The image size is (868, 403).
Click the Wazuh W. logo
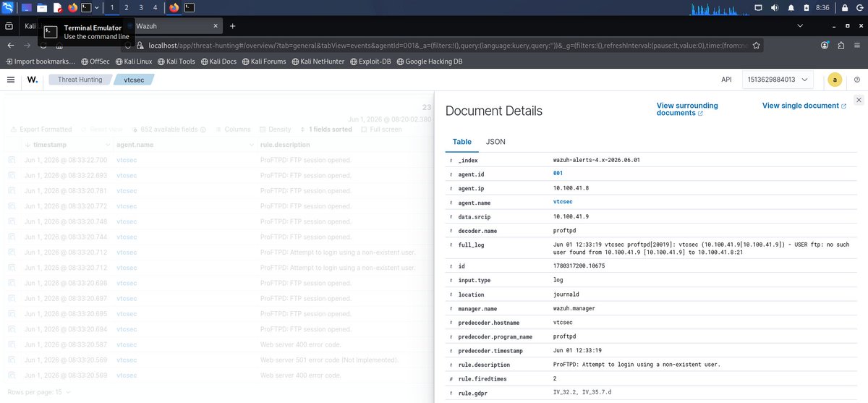click(x=33, y=80)
